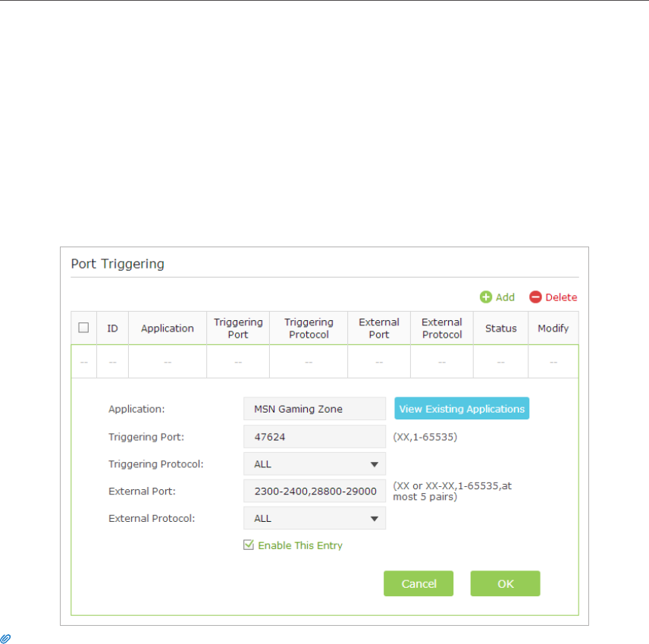Image resolution: width=649 pixels, height=644 pixels.
Task: Click the red Delete minus icon
Action: click(x=535, y=297)
